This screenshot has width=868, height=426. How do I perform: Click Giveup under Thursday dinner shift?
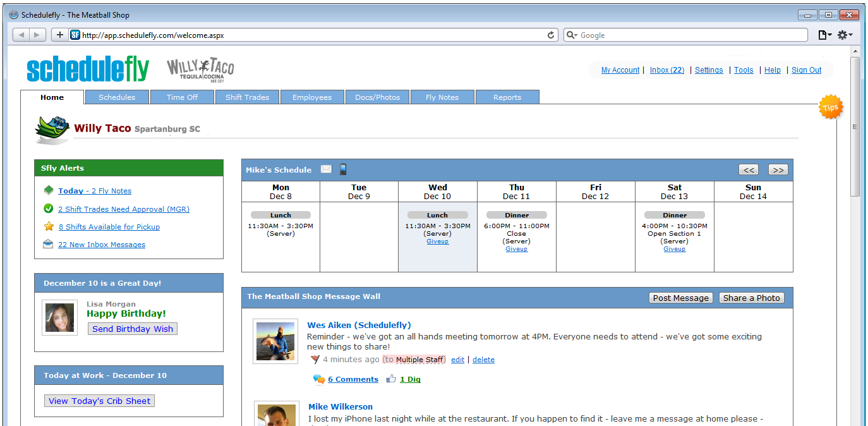pos(517,249)
